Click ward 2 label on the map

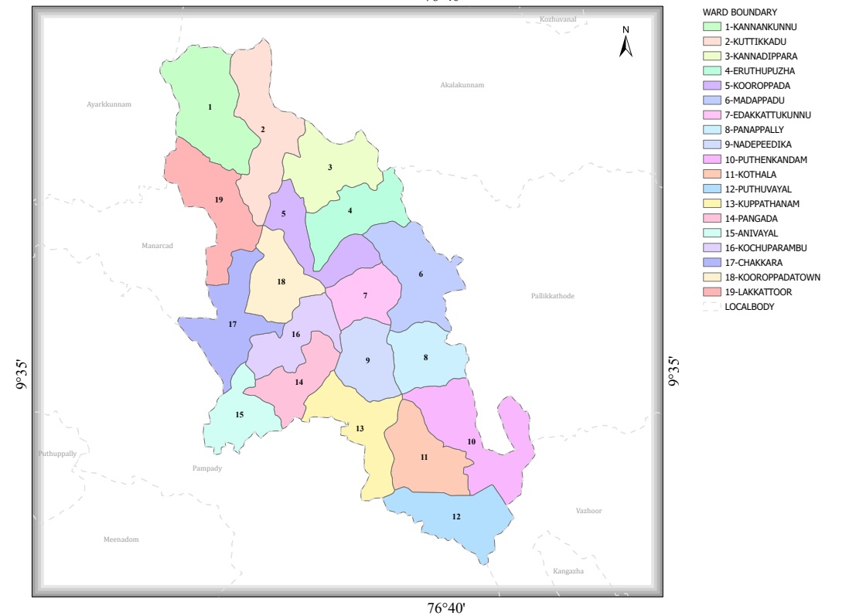[x=263, y=129]
